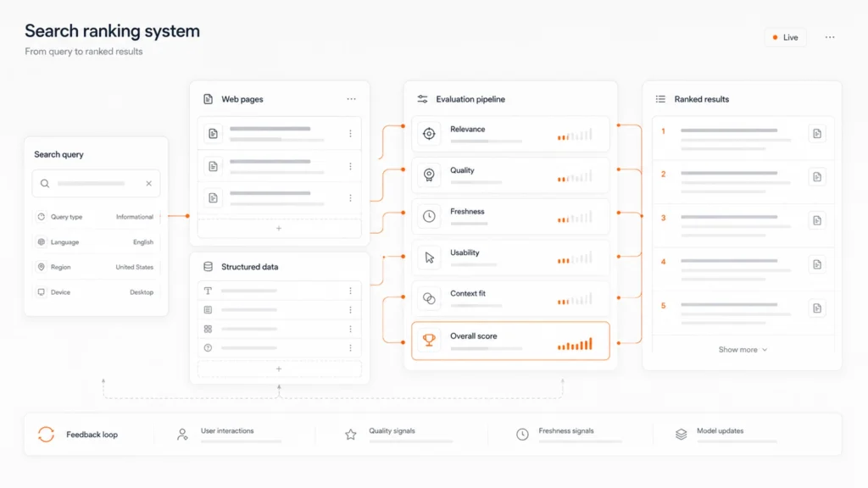
Task: Click the Overall score card
Action: click(x=510, y=341)
